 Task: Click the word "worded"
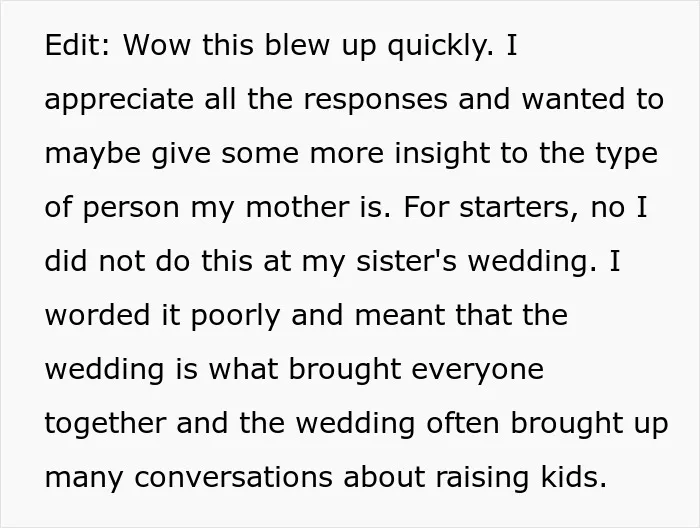(x=97, y=315)
